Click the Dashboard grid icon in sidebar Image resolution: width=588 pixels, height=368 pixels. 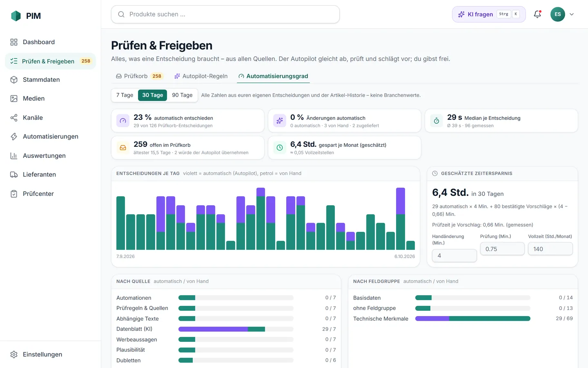[14, 42]
